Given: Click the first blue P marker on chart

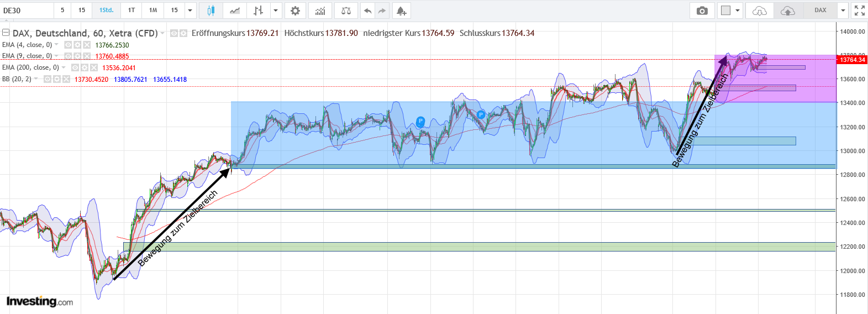Looking at the screenshot, I should [x=420, y=121].
